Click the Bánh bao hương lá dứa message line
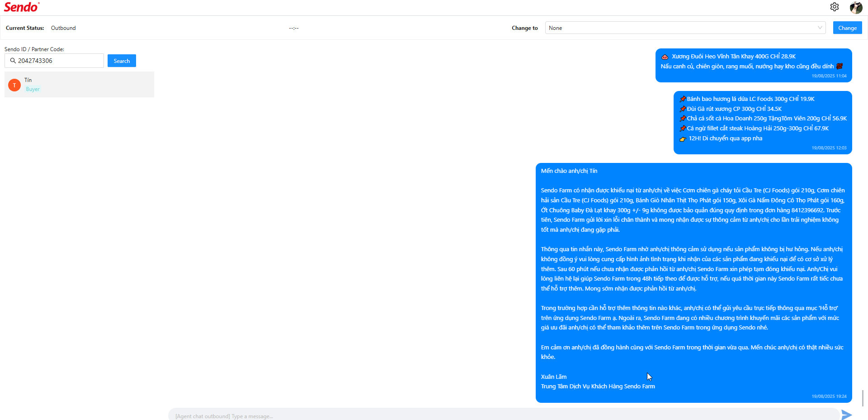 click(x=747, y=99)
